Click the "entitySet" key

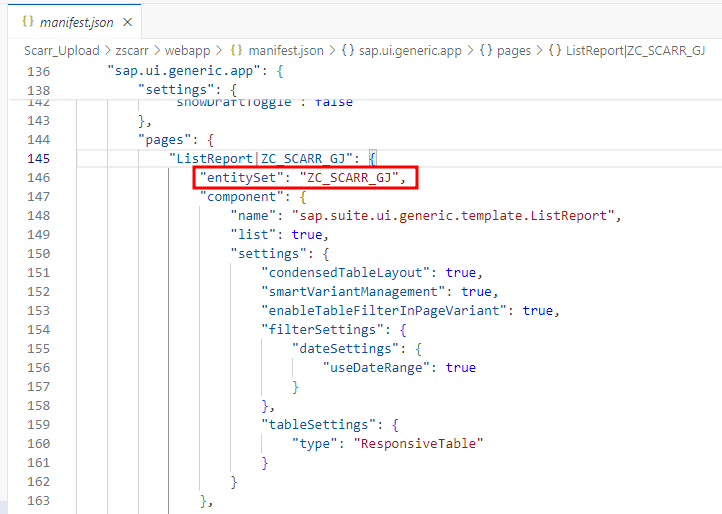(x=241, y=177)
